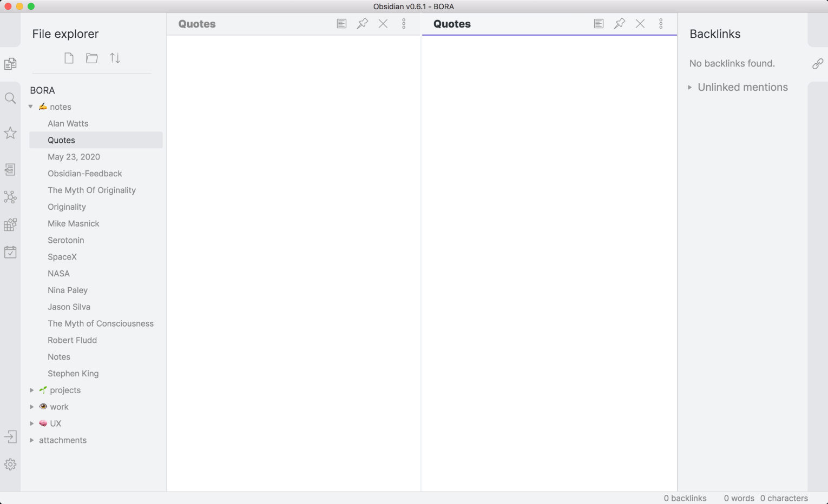Screen dimensions: 828x504
Task: Create a new folder in File explorer
Action: pyautogui.click(x=92, y=58)
